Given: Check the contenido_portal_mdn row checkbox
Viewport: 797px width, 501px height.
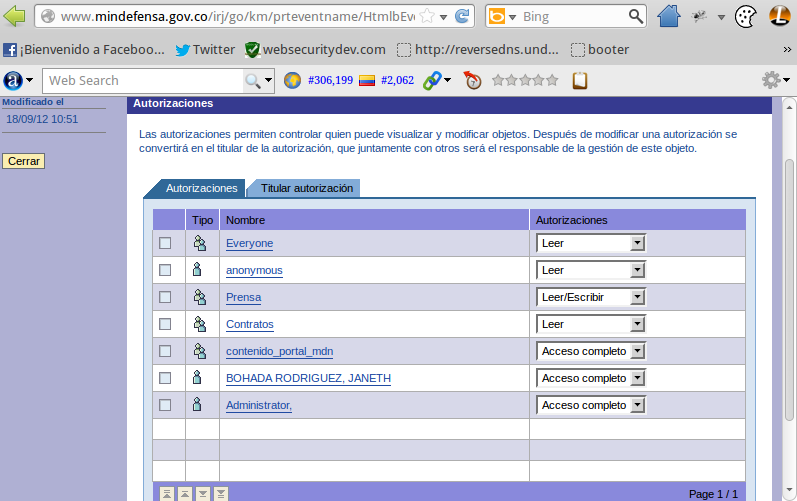Looking at the screenshot, I should [x=165, y=351].
